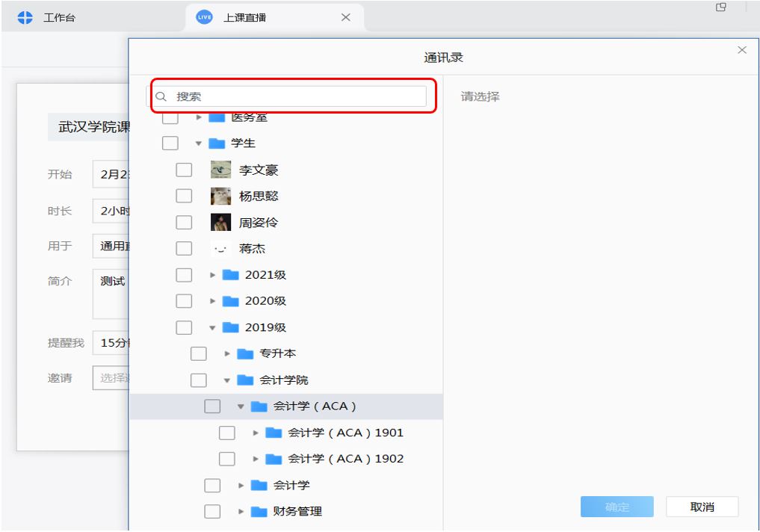Click the LIVE icon on 上课直播 tab
Viewport: 760px width, 532px height.
[x=205, y=17]
